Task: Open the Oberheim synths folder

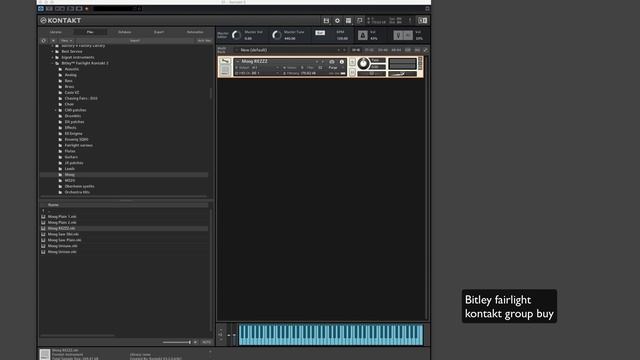Action: tap(79, 187)
